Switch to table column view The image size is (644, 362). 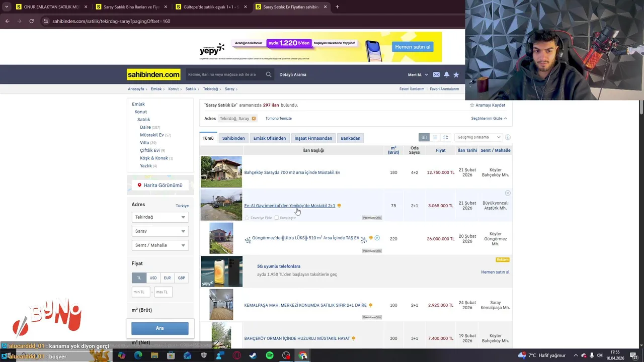click(424, 137)
